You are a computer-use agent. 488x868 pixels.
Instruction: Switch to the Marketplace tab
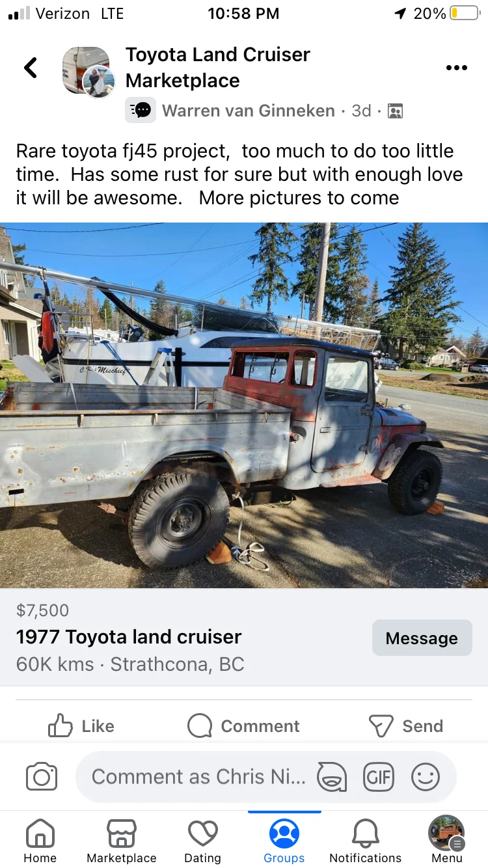[x=122, y=841]
